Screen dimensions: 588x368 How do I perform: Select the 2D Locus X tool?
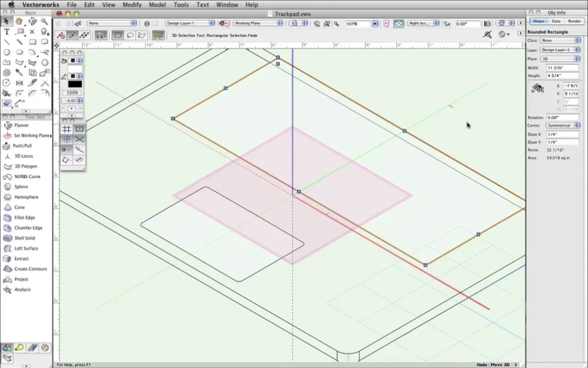tap(32, 32)
